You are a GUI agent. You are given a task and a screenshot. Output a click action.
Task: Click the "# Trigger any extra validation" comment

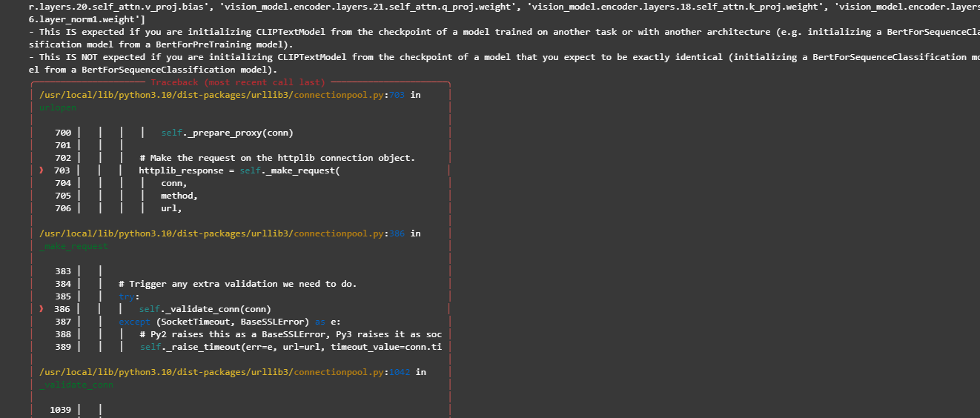pos(237,284)
